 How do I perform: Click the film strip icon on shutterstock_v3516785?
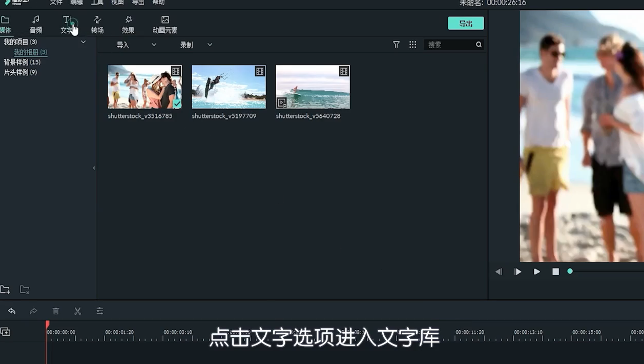(x=176, y=71)
